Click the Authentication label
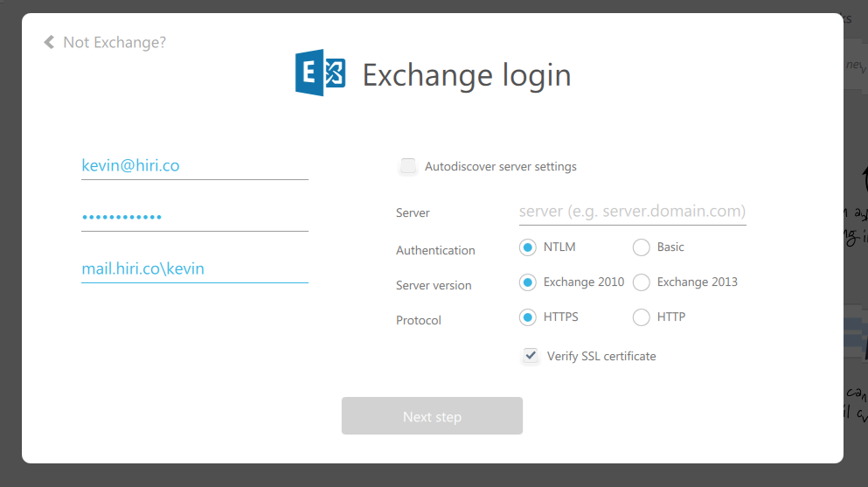This screenshot has height=487, width=868. pyautogui.click(x=435, y=250)
